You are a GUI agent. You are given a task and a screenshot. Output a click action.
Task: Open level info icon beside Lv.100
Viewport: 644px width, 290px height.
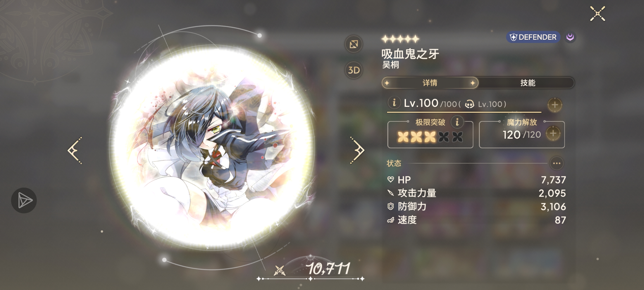[x=394, y=103]
